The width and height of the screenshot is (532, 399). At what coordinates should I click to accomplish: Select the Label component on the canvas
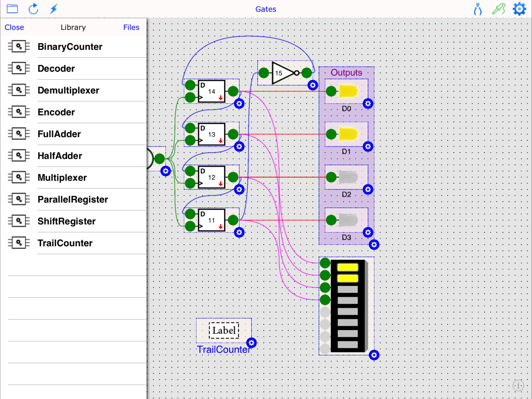pyautogui.click(x=224, y=330)
